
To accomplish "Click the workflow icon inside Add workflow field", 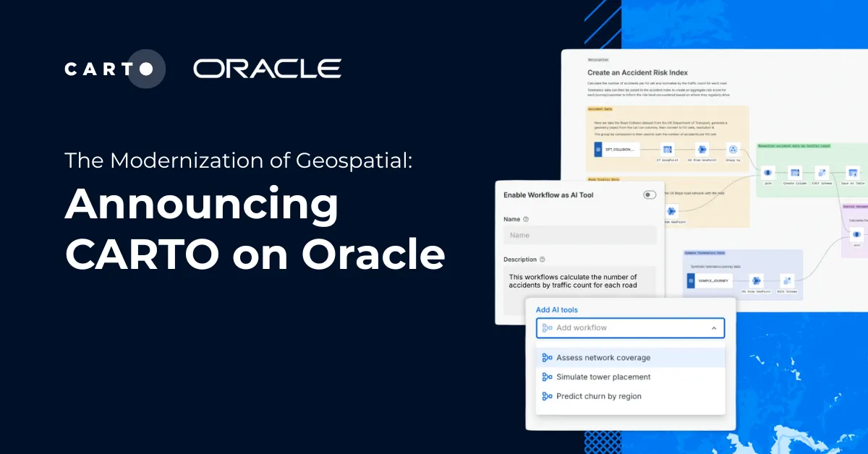I will point(548,327).
